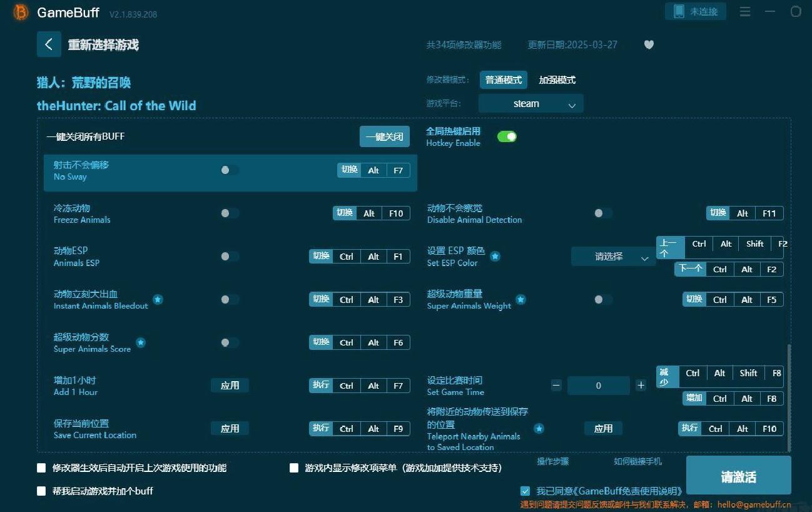This screenshot has width=812, height=512.
Task: Click Freeze Animals F10 hotkey box
Action: pos(396,213)
